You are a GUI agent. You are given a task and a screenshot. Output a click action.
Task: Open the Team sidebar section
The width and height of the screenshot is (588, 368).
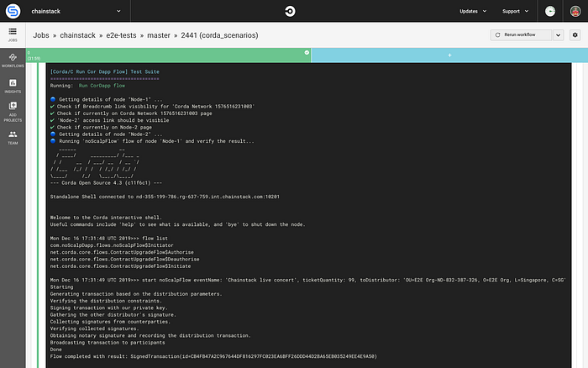[x=13, y=138]
